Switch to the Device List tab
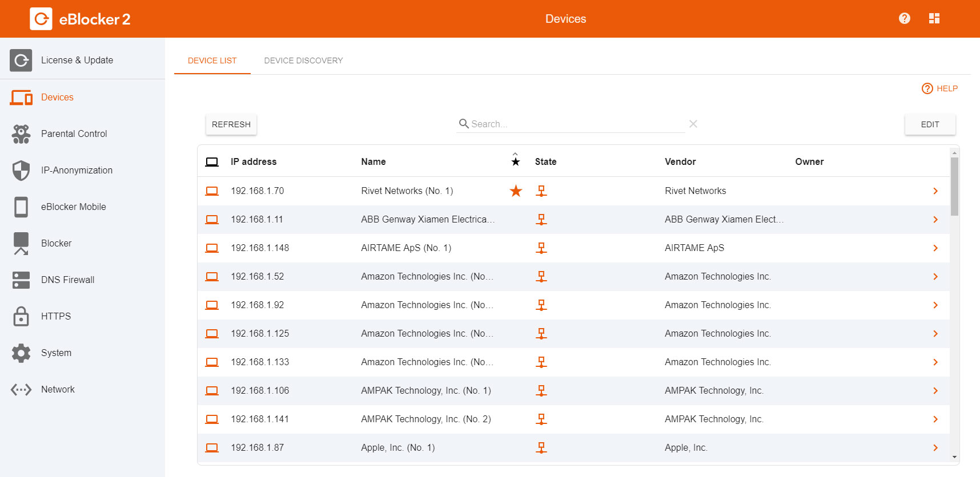The width and height of the screenshot is (980, 477). 212,60
